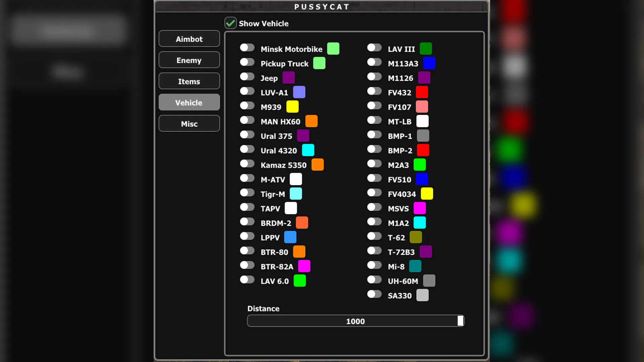Toggle the TAPV switch
Screen dimensions: 644x362
click(247, 207)
